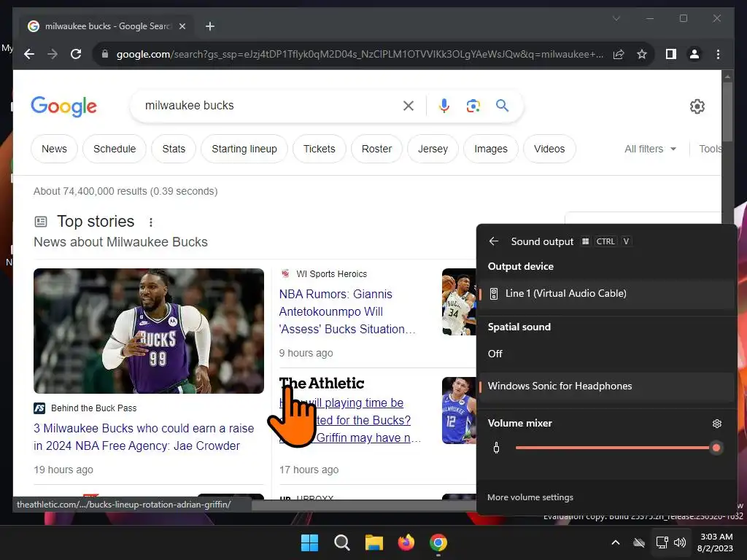Screen dimensions: 747x560
Task: Click the WI Sports Heroics source
Action: coord(332,274)
